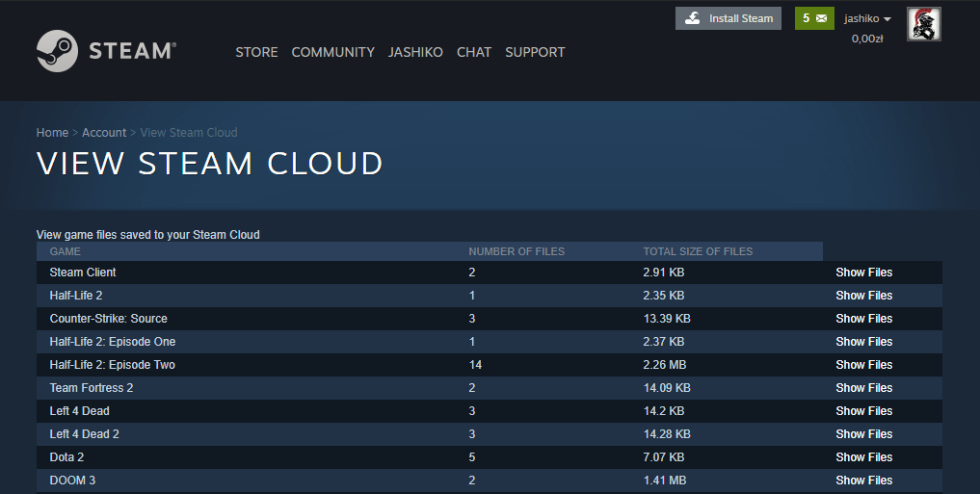Select the Steam Client game name
The width and height of the screenshot is (980, 494).
pos(83,273)
